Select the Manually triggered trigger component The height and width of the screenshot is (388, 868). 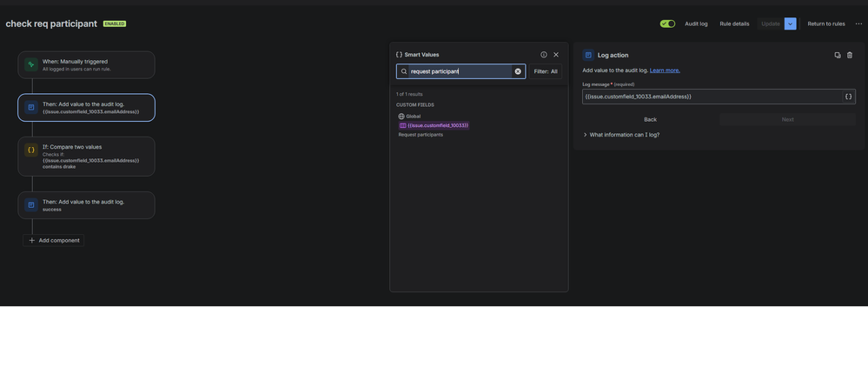[x=86, y=65]
